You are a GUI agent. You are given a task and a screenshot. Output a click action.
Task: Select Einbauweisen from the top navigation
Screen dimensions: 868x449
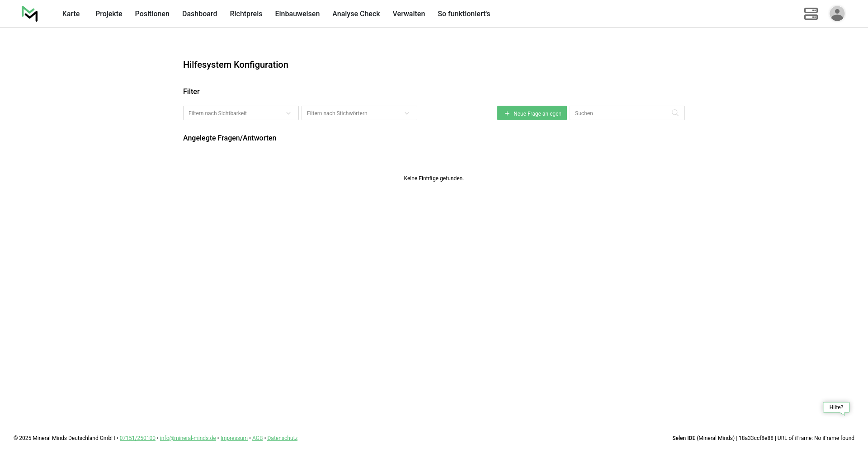coord(297,14)
